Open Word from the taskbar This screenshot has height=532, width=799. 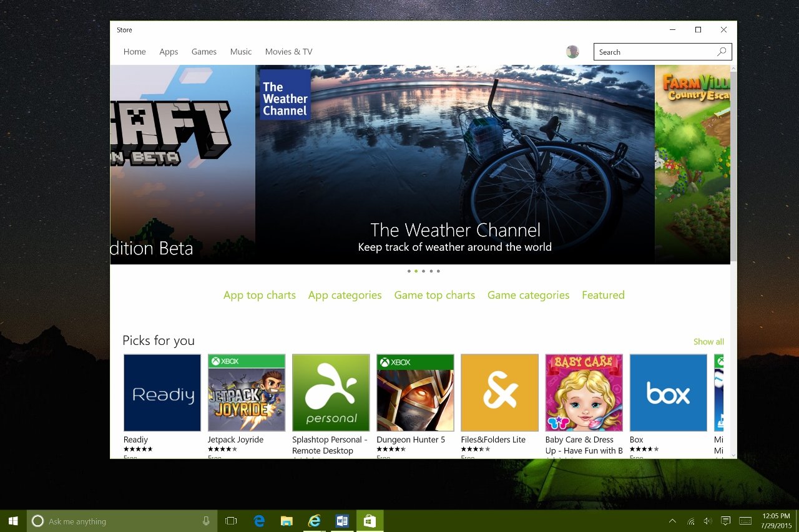342,521
